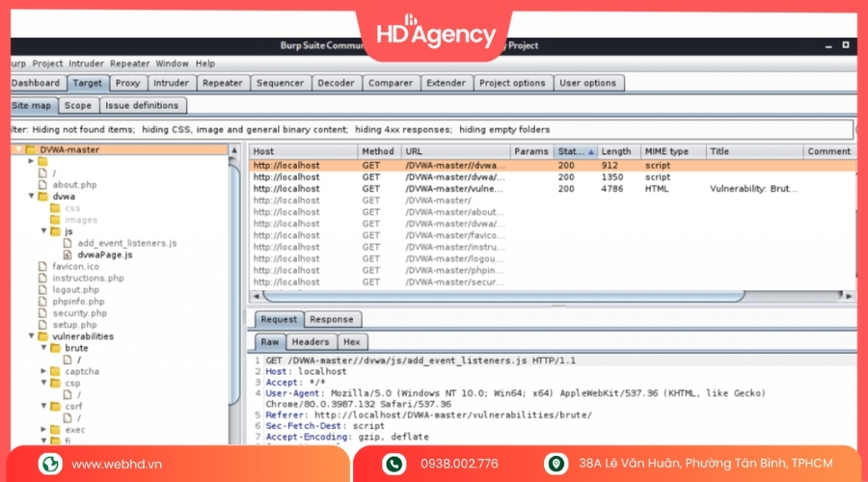Collapse the csrf folder node
The image size is (868, 482).
(x=43, y=406)
